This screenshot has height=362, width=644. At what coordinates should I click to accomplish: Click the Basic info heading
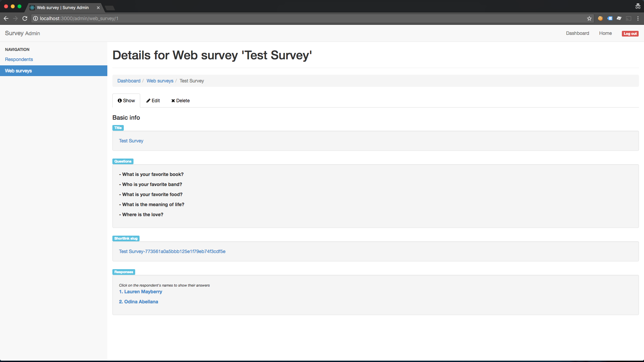[126, 118]
